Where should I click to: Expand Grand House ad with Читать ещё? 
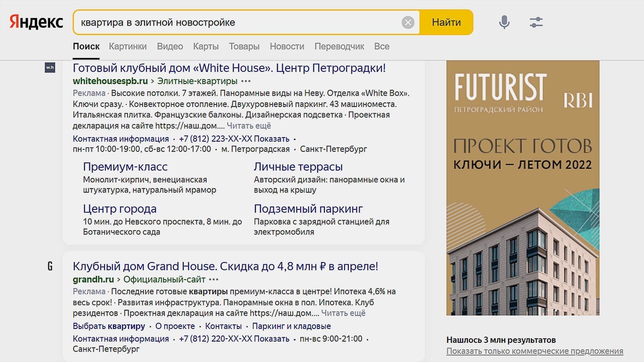coord(343,313)
